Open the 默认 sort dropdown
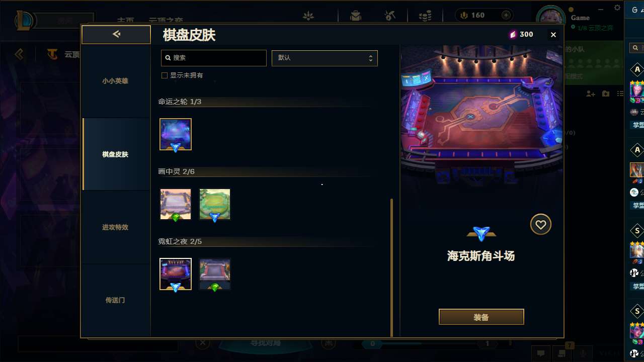 [325, 58]
